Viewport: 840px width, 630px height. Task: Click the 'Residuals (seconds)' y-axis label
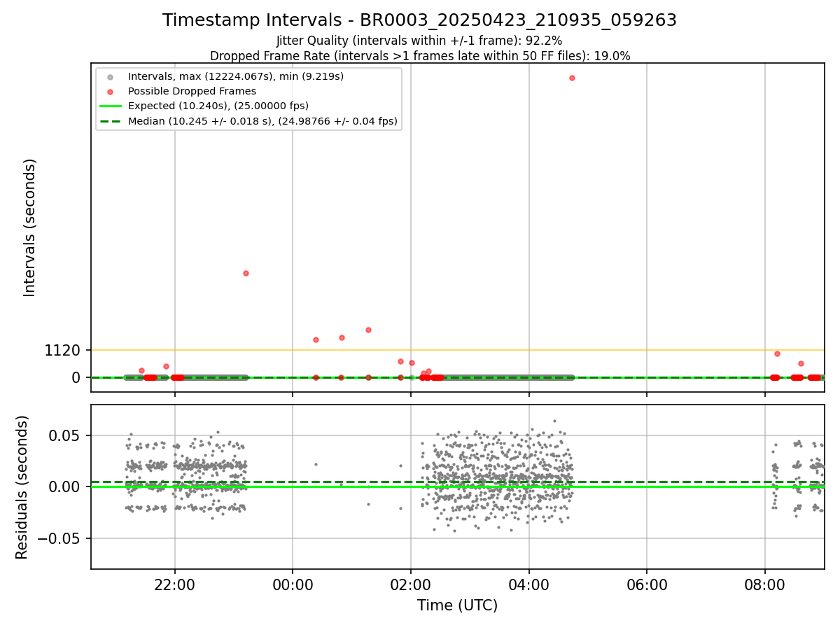[x=22, y=486]
